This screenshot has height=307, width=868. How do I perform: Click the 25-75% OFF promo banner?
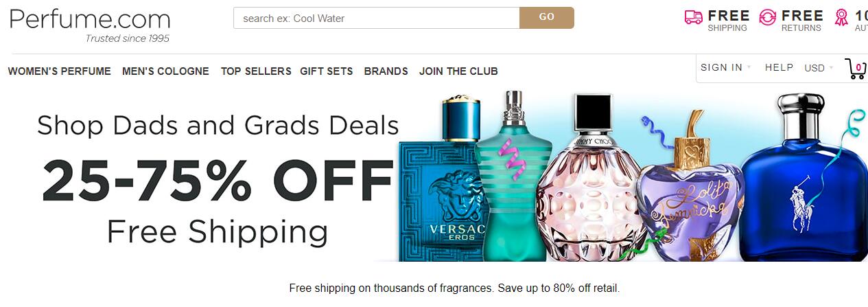[x=434, y=177]
